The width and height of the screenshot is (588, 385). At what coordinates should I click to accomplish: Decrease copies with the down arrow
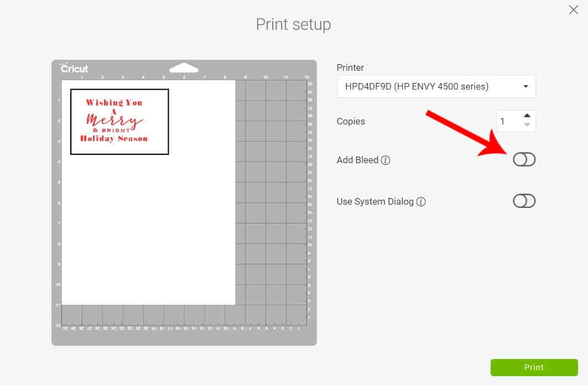pyautogui.click(x=527, y=126)
